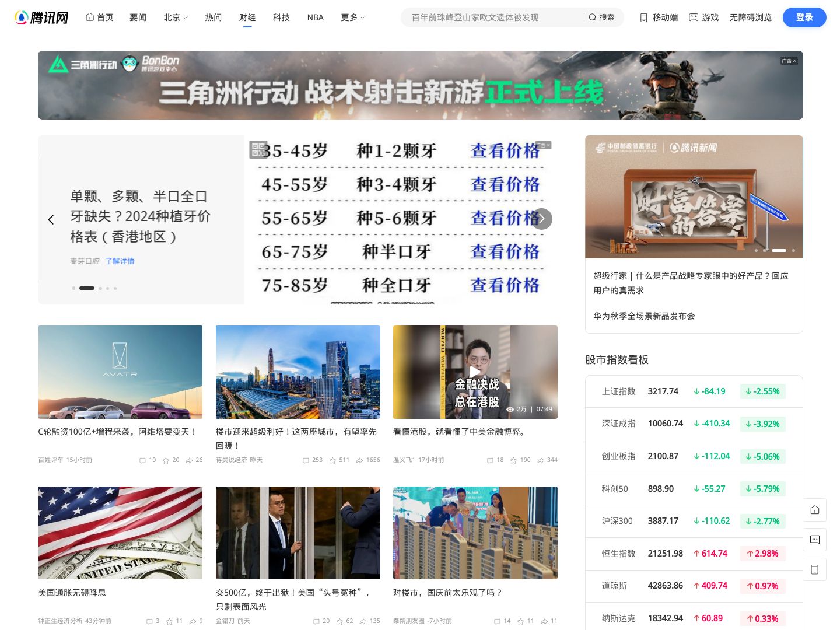Click comment icon on 对楼市 article
The width and height of the screenshot is (840, 630).
click(497, 621)
